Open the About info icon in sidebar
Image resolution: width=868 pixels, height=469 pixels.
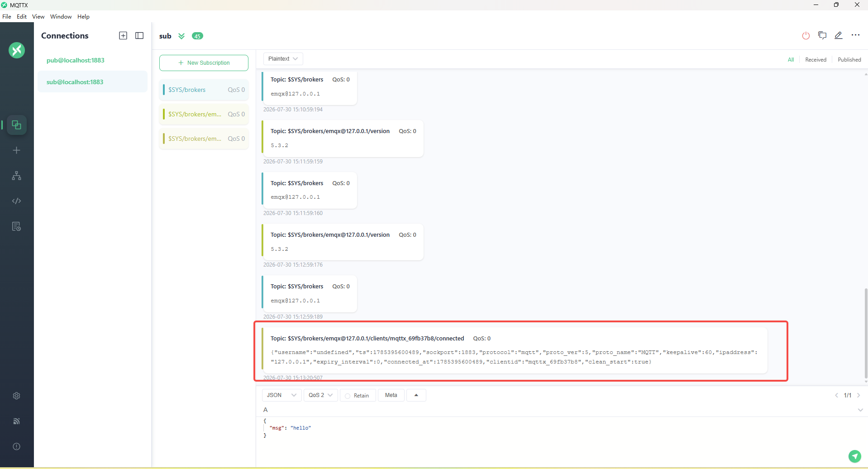coord(17,446)
